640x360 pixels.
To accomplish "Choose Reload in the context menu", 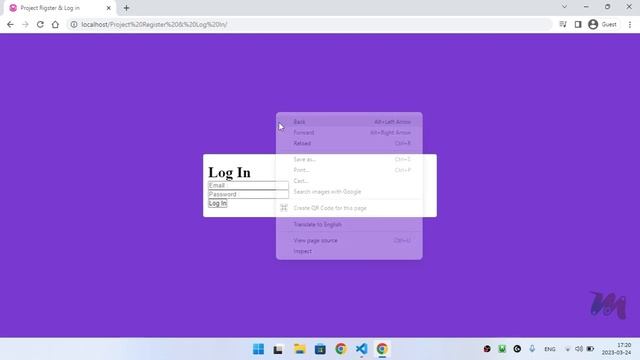I will (x=349, y=143).
